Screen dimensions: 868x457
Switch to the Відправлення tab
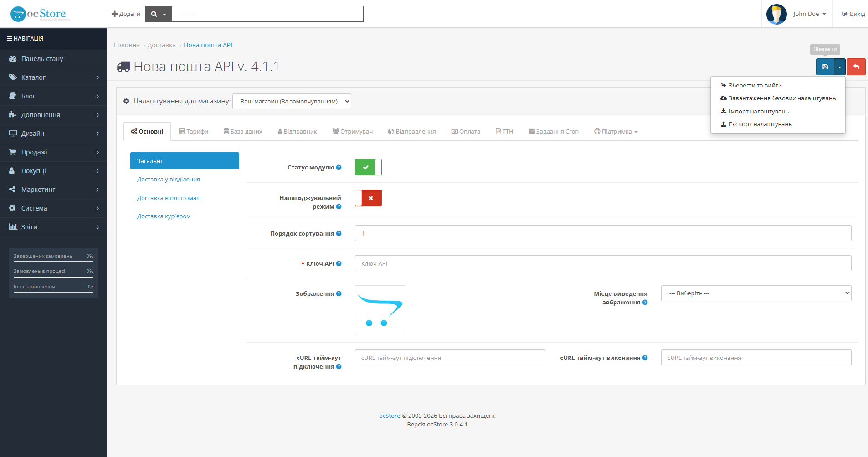click(412, 132)
